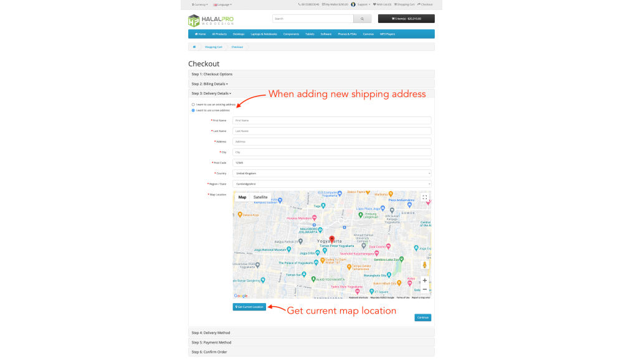Image resolution: width=623 pixels, height=364 pixels.
Task: Select 'I want to use an existing address'
Action: click(x=193, y=105)
